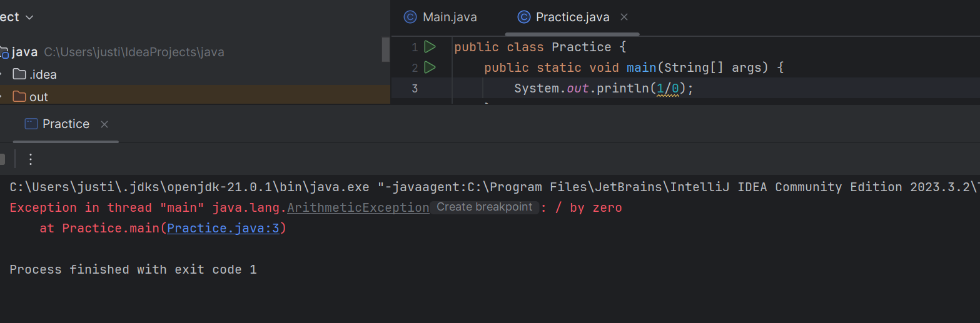
Task: Open the Project view dropdown chevron
Action: click(29, 17)
